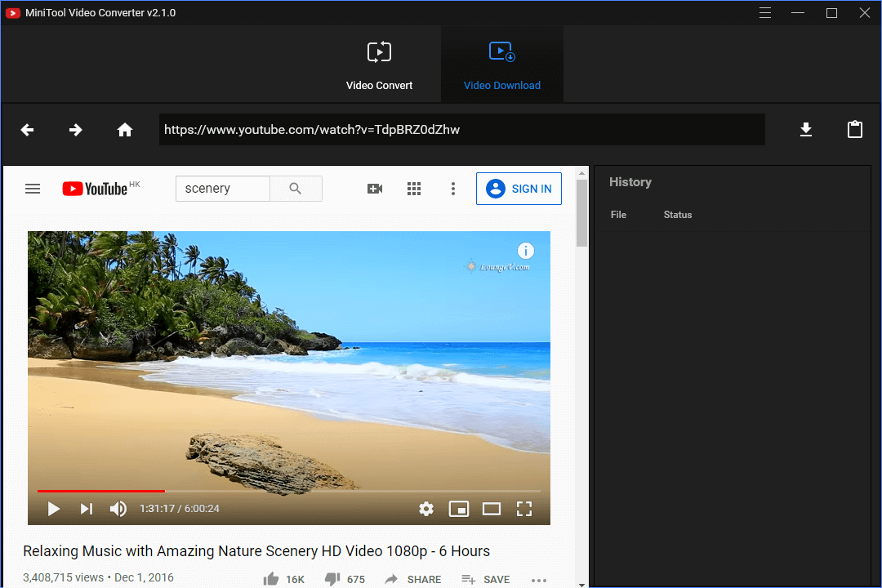The width and height of the screenshot is (882, 588).
Task: Toggle theater mode on the player
Action: (492, 508)
